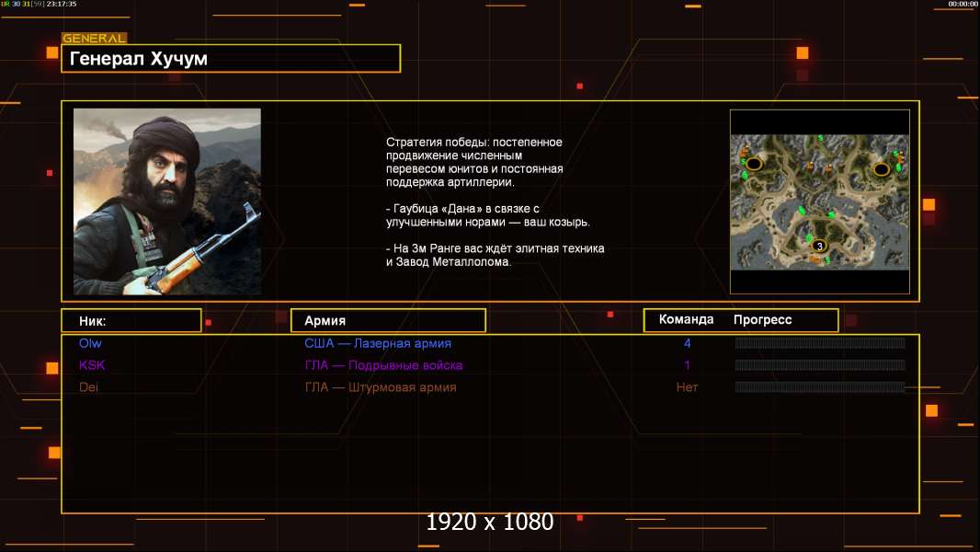
Task: Click the 00:00:00 timer in top corner
Action: (x=963, y=4)
